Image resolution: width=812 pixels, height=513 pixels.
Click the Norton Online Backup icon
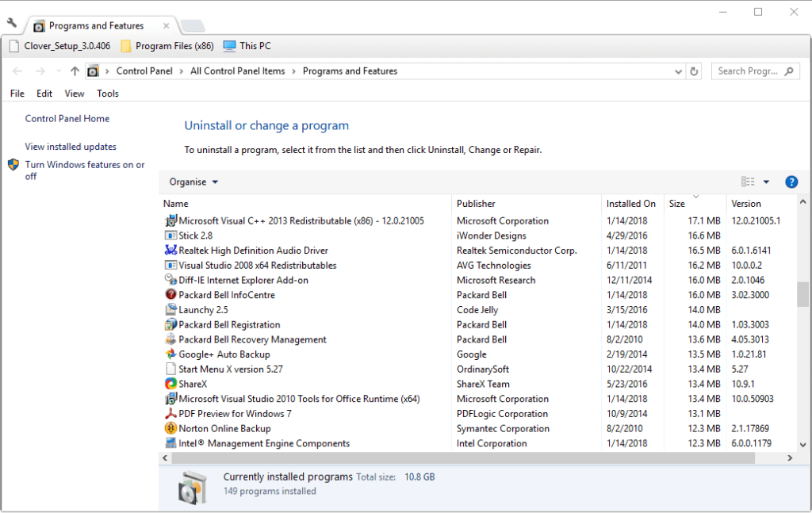point(171,428)
